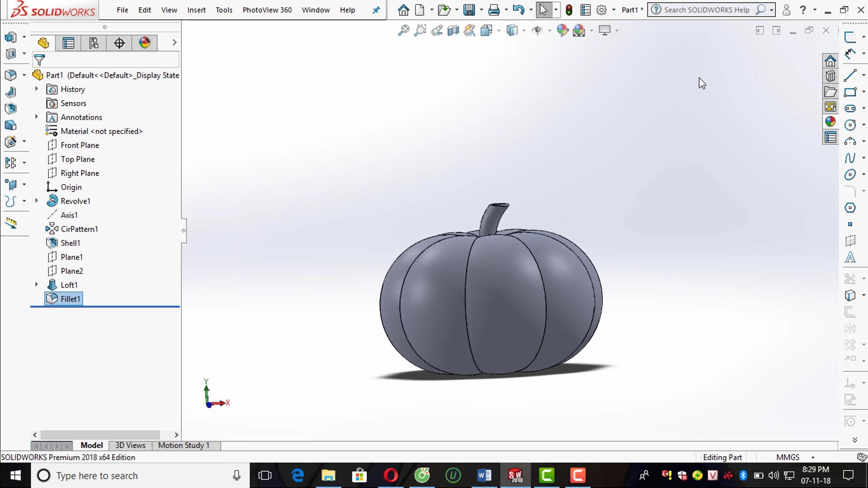
Task: Click the Search SOLIDWORKS Help field
Action: (x=706, y=10)
